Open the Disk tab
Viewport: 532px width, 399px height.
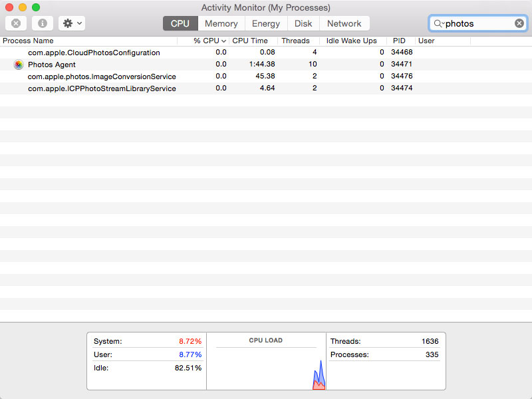303,23
